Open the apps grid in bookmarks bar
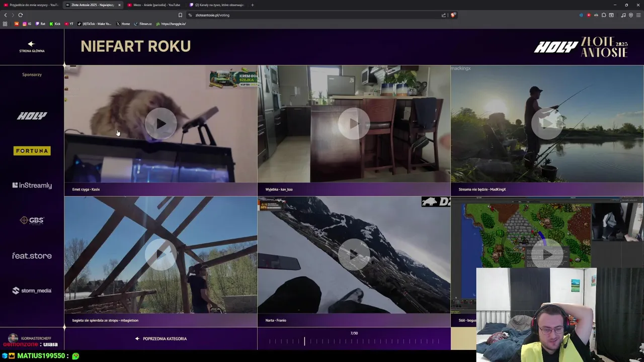This screenshot has width=644, height=362. pyautogui.click(x=5, y=24)
